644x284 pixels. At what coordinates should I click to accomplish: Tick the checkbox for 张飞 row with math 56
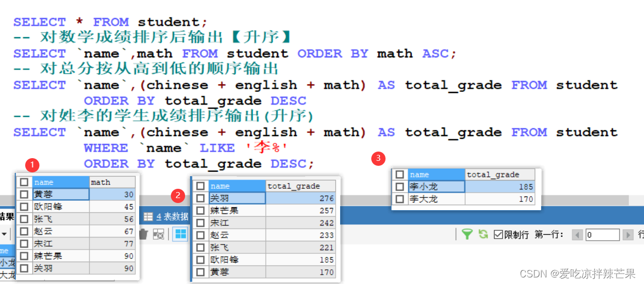click(x=25, y=219)
